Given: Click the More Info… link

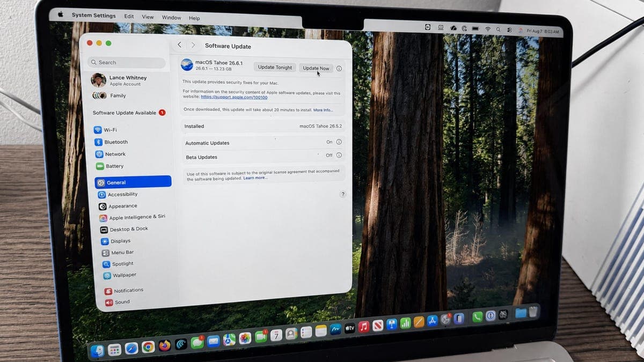Looking at the screenshot, I should tap(323, 110).
